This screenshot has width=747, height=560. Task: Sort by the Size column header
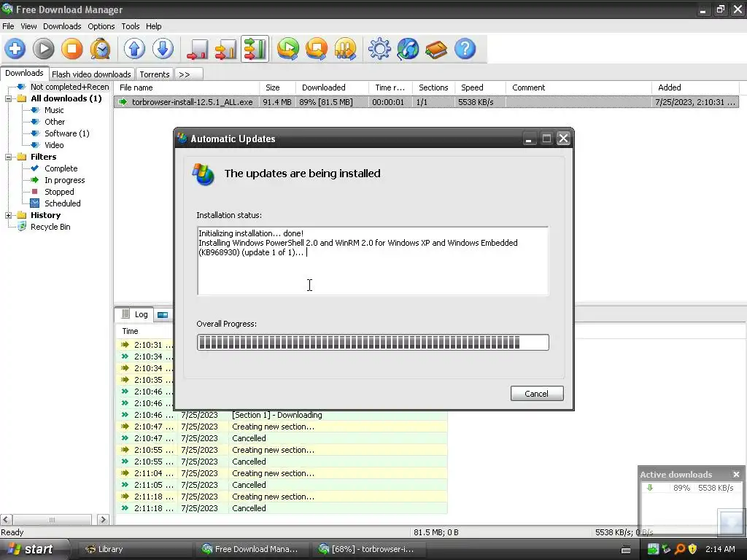pos(277,87)
